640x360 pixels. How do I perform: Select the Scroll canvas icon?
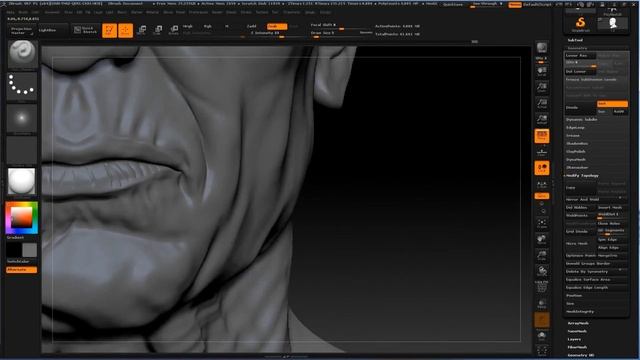(542, 72)
